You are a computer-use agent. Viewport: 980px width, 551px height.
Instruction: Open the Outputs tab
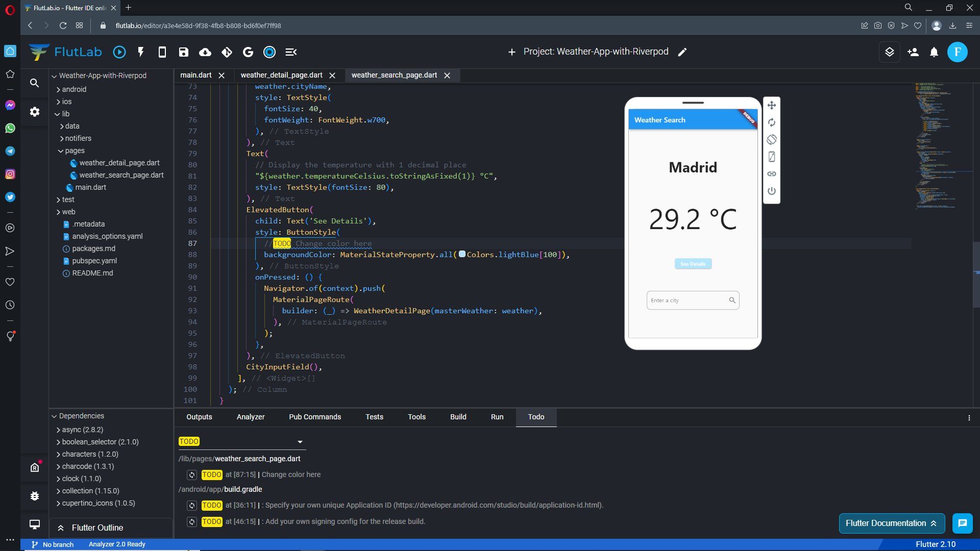(x=199, y=417)
